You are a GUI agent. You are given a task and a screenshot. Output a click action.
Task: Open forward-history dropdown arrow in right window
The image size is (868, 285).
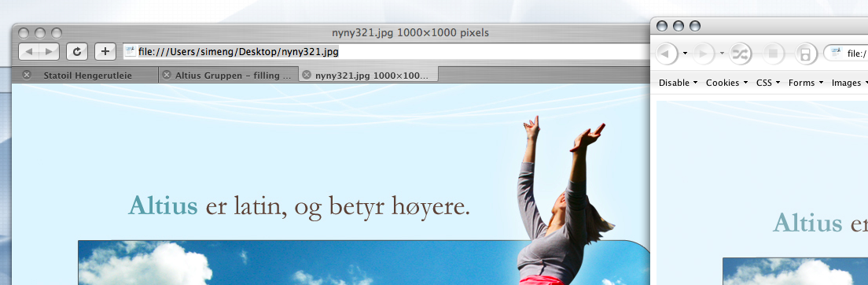click(x=722, y=54)
